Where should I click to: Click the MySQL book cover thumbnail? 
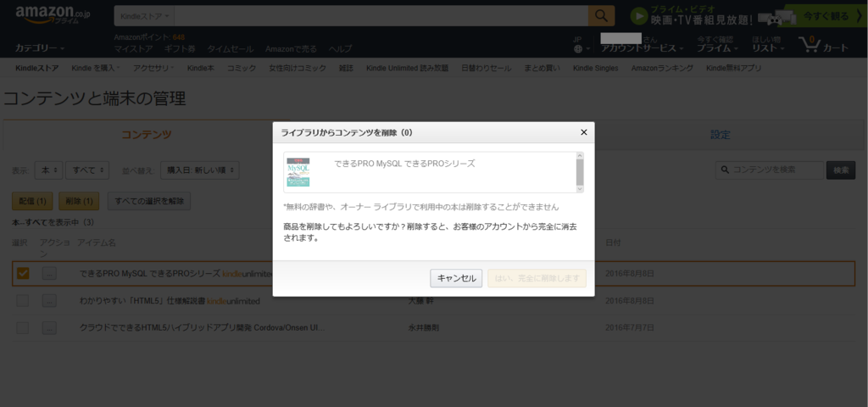point(298,171)
